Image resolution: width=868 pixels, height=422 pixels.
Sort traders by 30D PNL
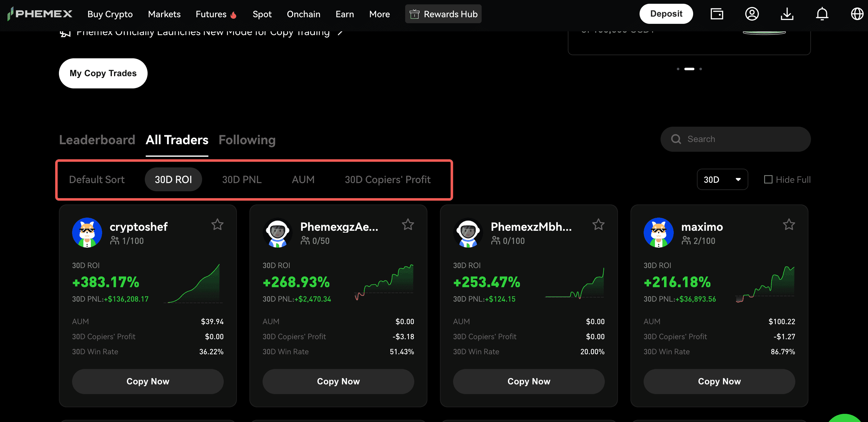coord(242,179)
